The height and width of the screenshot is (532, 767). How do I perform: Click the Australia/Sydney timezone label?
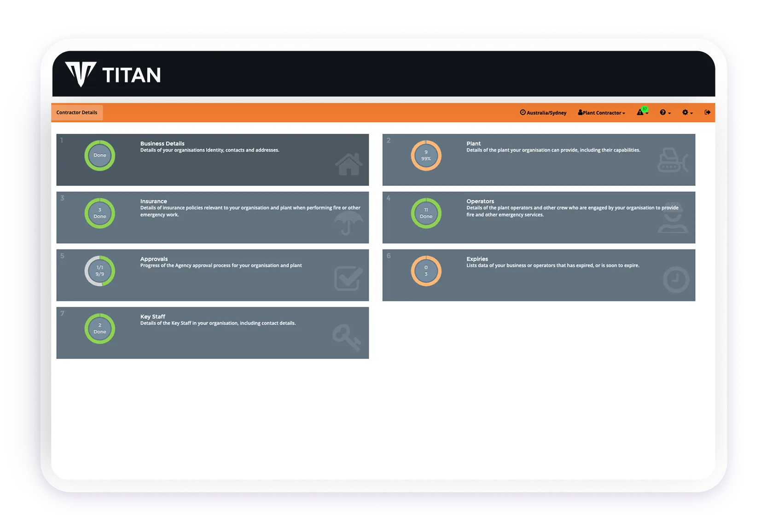(x=544, y=112)
